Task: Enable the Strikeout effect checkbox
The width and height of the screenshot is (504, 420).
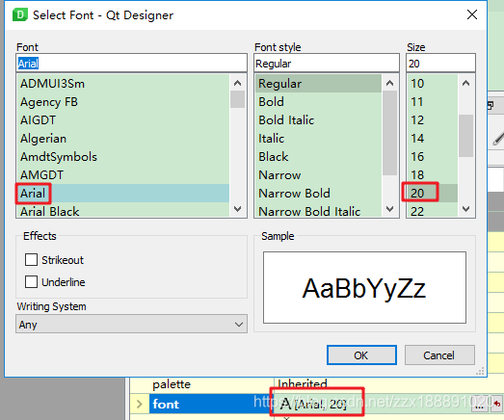Action: pyautogui.click(x=31, y=260)
